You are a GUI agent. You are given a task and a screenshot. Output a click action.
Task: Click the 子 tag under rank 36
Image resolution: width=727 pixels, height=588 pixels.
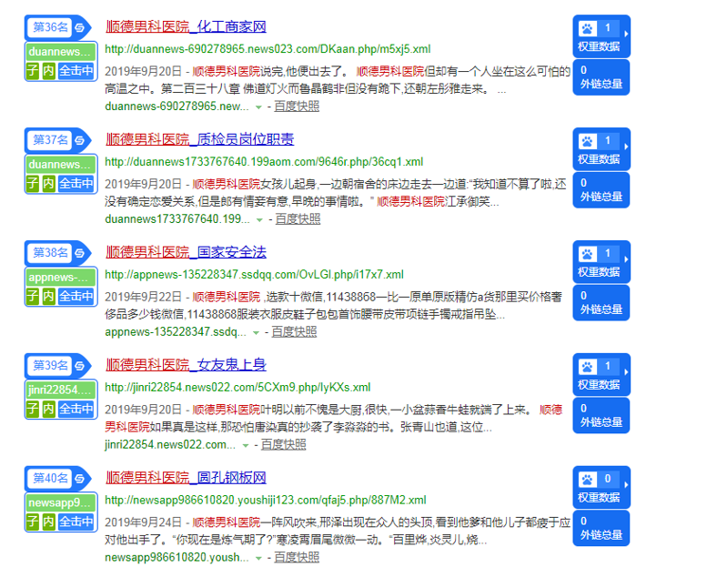pyautogui.click(x=33, y=71)
